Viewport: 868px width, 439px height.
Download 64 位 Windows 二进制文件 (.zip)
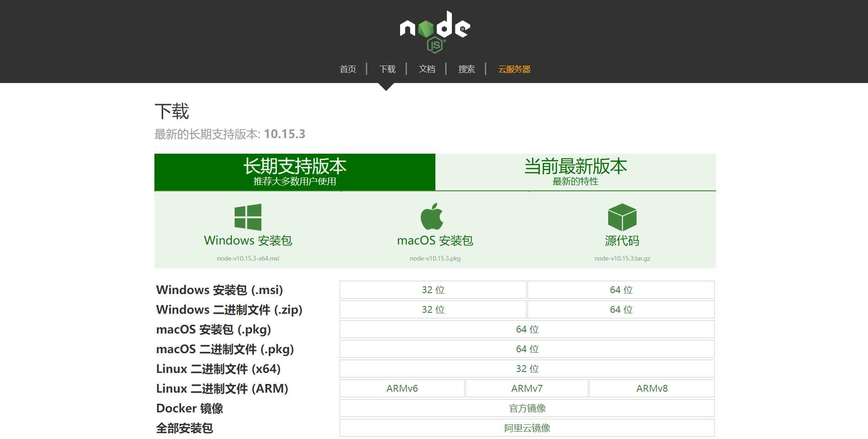pos(621,310)
